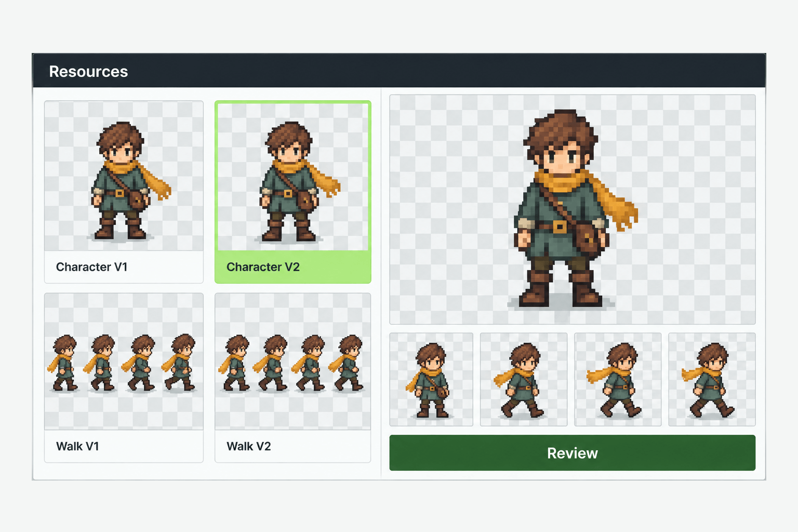Viewport: 798px width, 532px height.
Task: Open the Walk V2 sprite sheet card
Action: (x=293, y=378)
